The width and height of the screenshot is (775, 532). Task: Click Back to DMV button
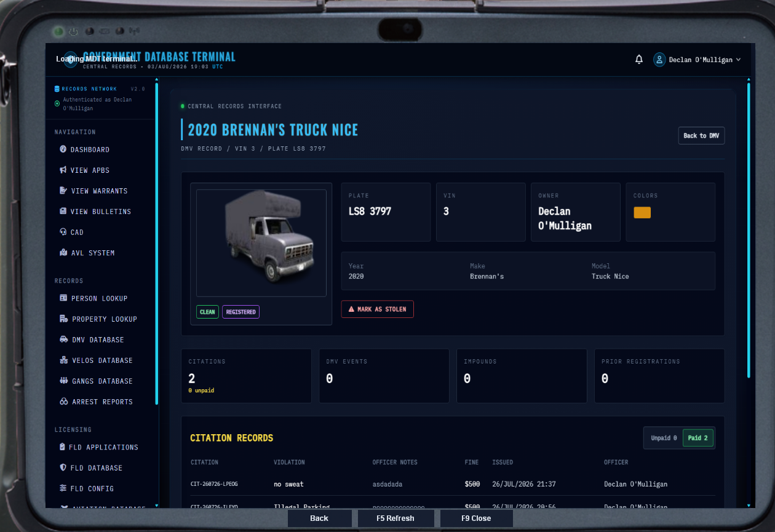pyautogui.click(x=701, y=136)
